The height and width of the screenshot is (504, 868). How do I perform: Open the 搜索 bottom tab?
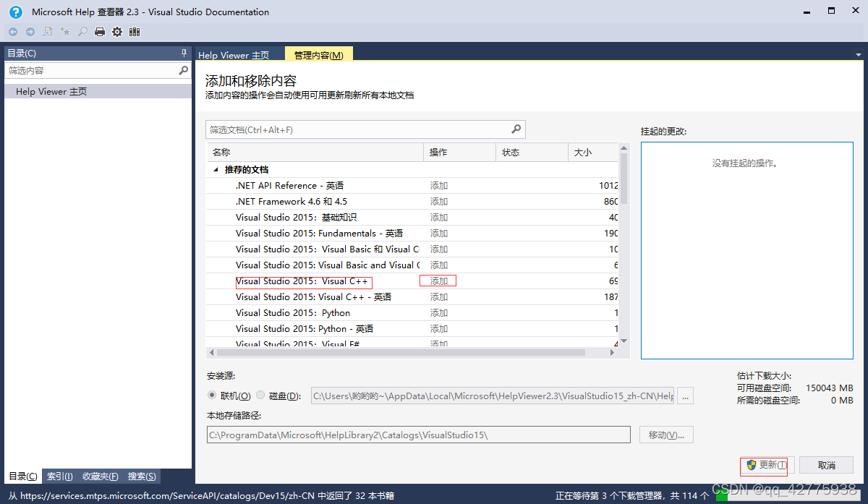click(x=142, y=477)
